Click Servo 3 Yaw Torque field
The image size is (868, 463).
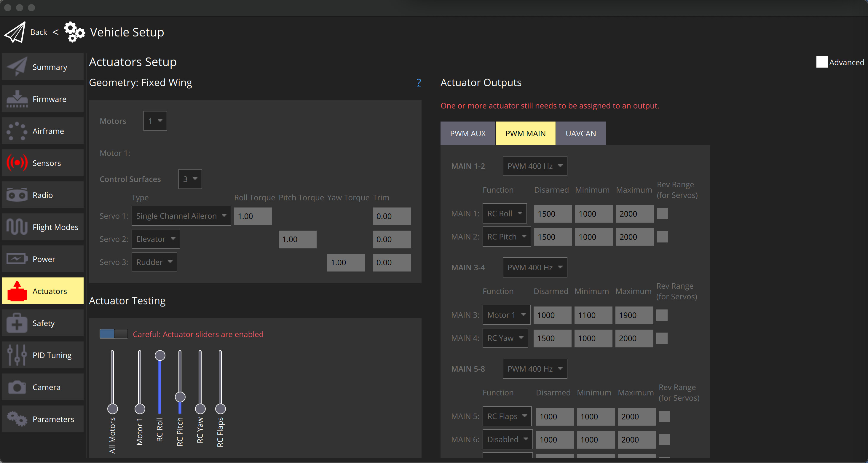click(346, 263)
